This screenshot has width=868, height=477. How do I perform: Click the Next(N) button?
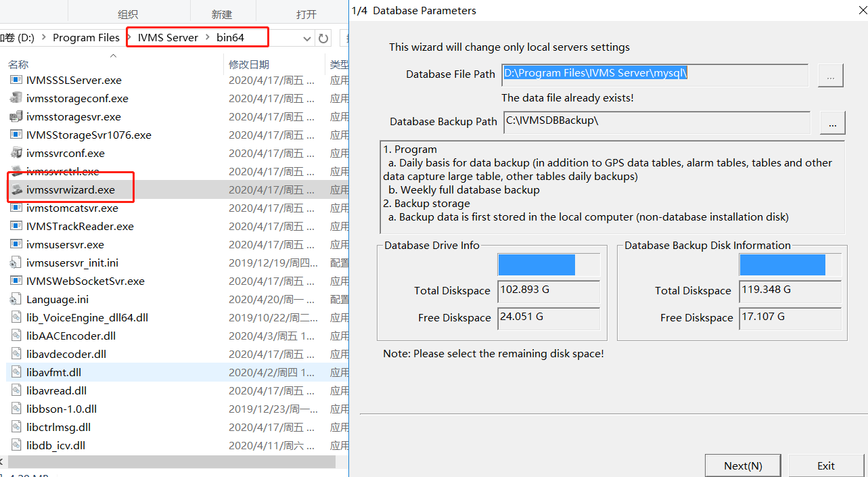click(x=743, y=465)
